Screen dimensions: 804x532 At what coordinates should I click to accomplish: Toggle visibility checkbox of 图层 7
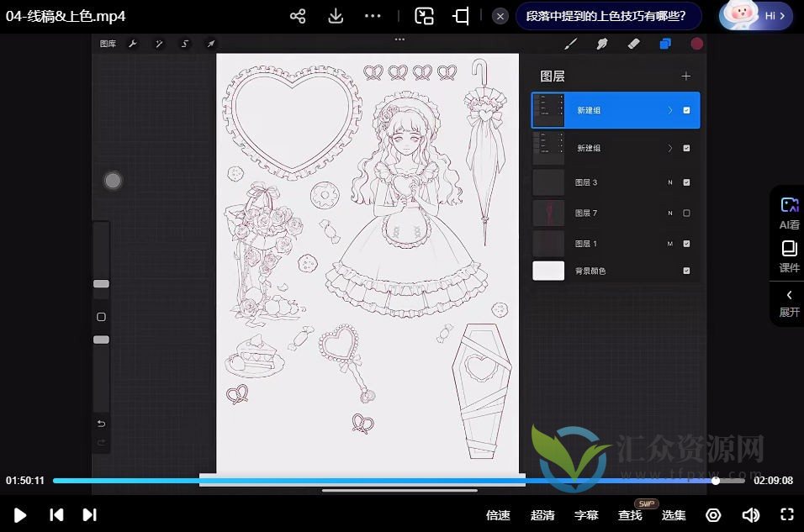click(686, 213)
